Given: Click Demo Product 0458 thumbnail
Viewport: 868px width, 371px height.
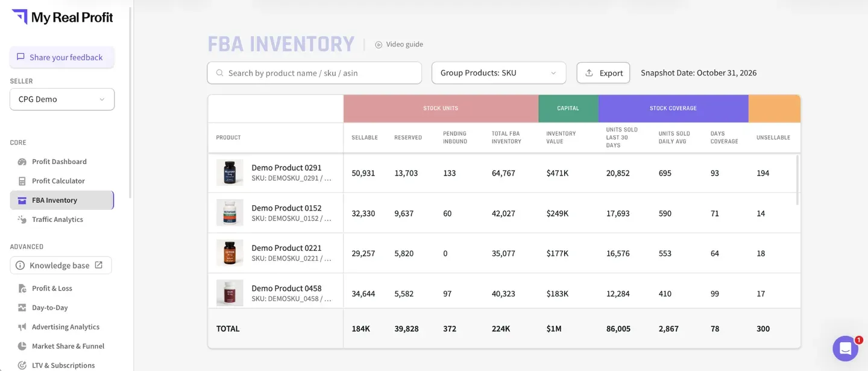Looking at the screenshot, I should 230,293.
